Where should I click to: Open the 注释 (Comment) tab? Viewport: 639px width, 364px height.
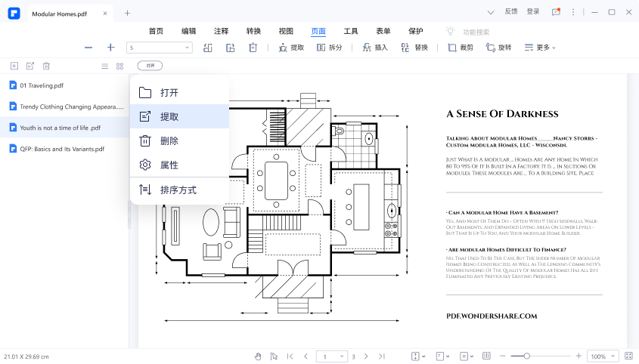coord(222,31)
